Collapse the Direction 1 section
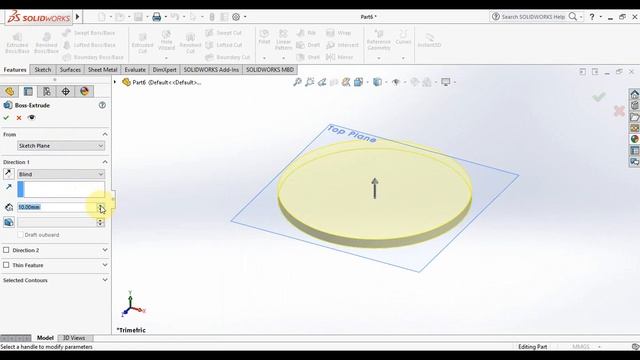 click(105, 162)
